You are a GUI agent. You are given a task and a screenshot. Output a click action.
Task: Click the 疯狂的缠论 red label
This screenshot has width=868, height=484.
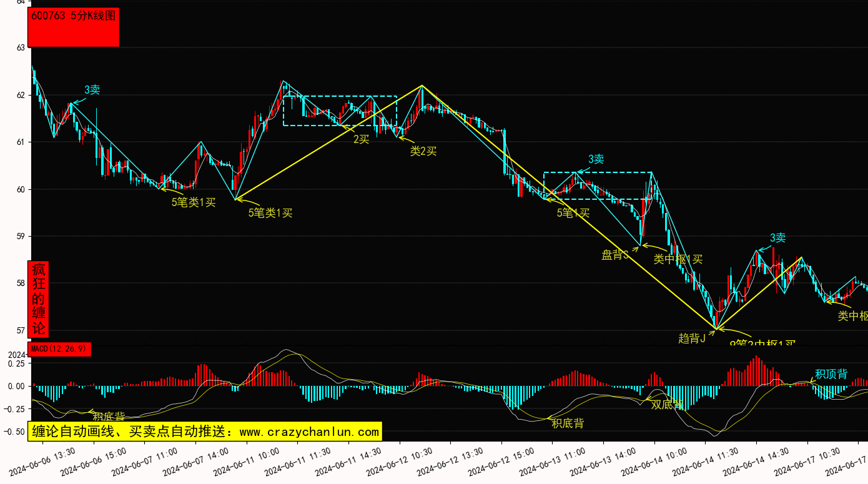tap(39, 299)
